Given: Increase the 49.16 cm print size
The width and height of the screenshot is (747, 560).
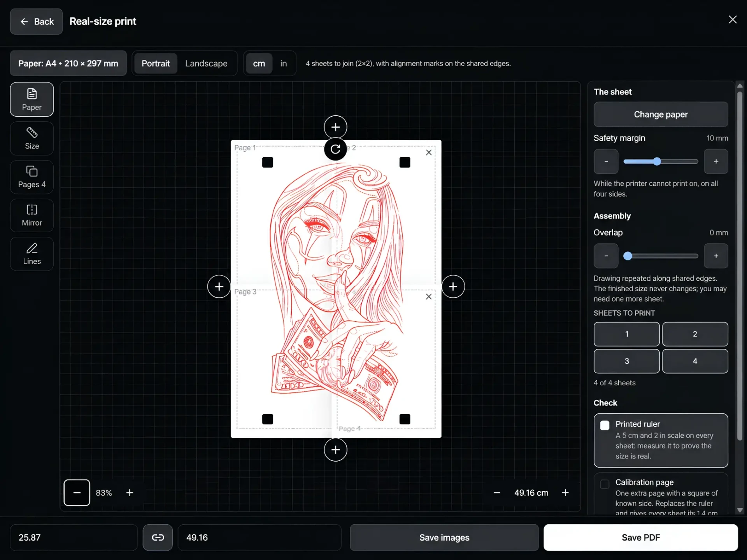Looking at the screenshot, I should point(565,493).
